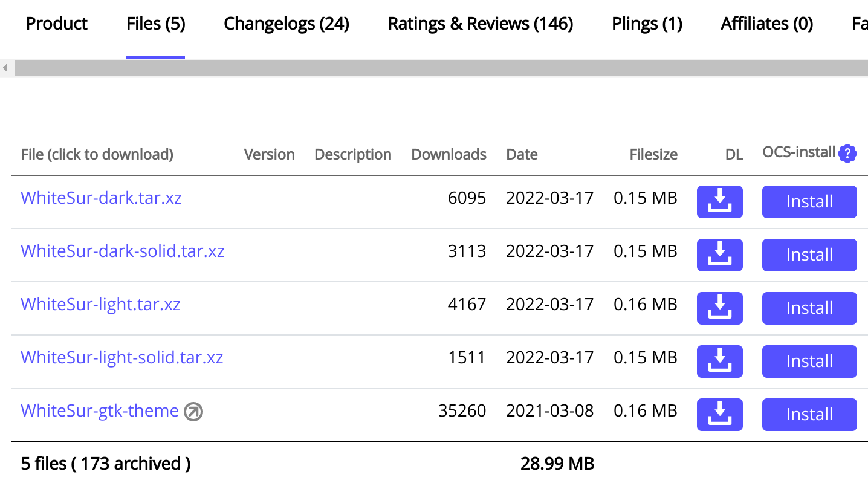Install WhiteSur-dark.tar.xz via OCS
This screenshot has height=480, width=868.
click(x=809, y=202)
